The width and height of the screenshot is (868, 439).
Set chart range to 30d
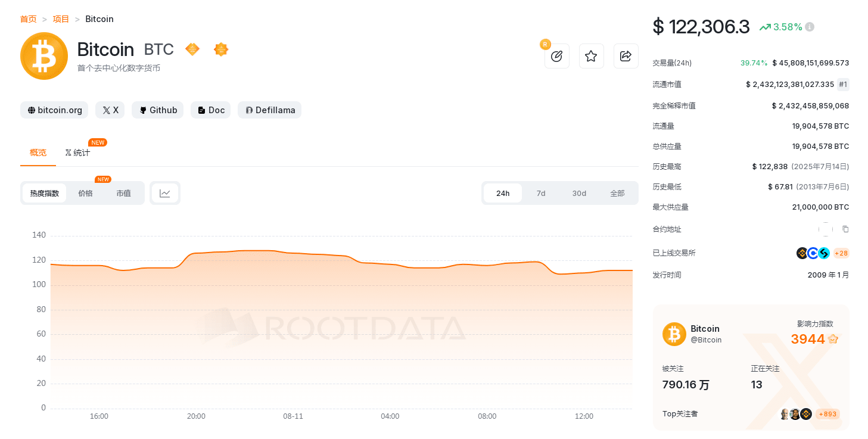(579, 194)
